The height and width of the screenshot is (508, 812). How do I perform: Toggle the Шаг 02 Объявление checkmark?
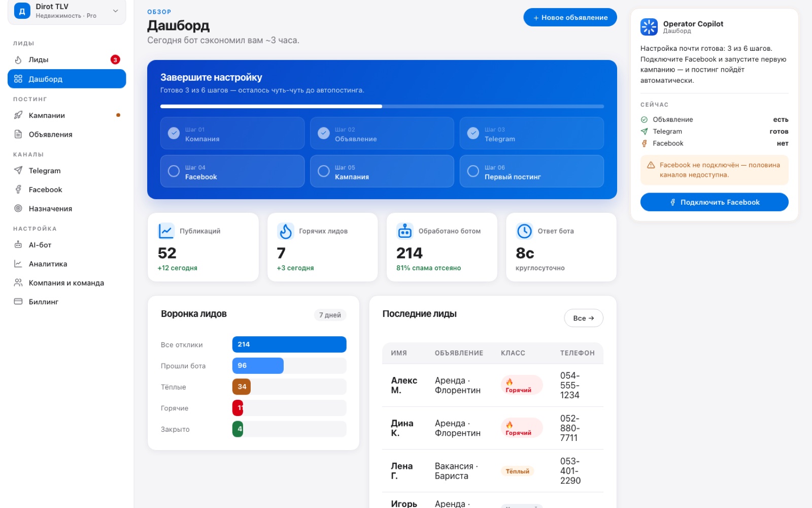pyautogui.click(x=324, y=133)
